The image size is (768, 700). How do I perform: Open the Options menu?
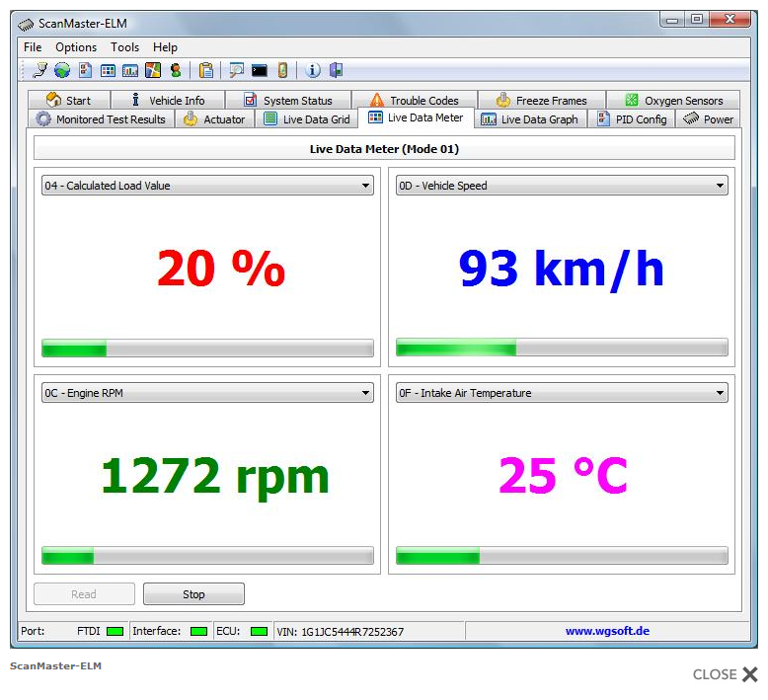coord(76,47)
